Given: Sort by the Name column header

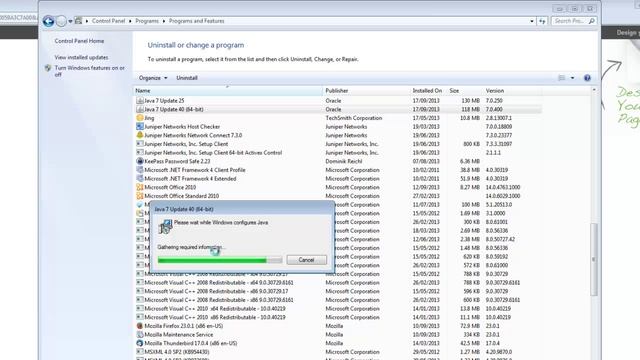Looking at the screenshot, I should [228, 91].
